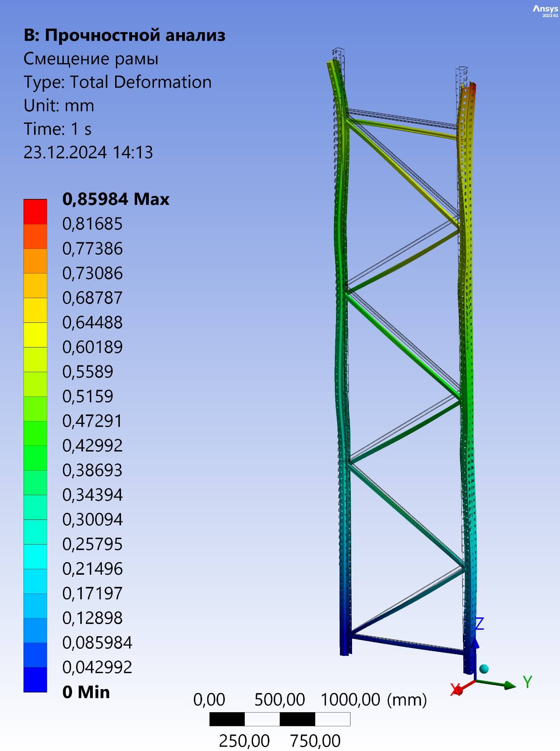Viewport: 560px width, 751px height.
Task: Click the legend value '0,34394'
Action: [x=92, y=495]
